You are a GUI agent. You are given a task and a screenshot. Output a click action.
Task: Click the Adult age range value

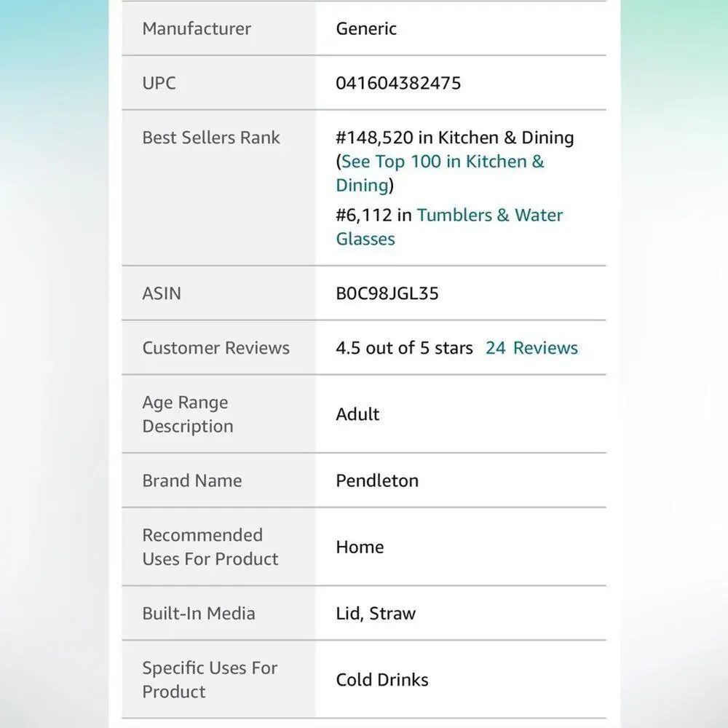click(x=357, y=414)
